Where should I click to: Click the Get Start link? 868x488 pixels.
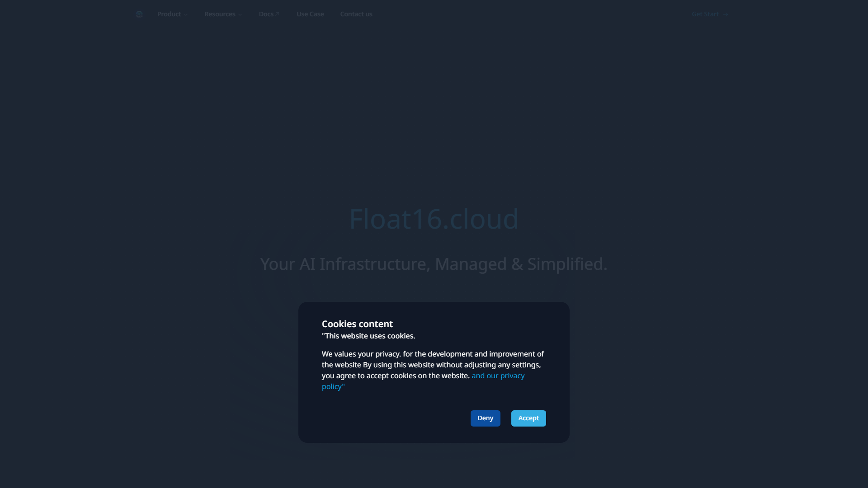click(710, 14)
